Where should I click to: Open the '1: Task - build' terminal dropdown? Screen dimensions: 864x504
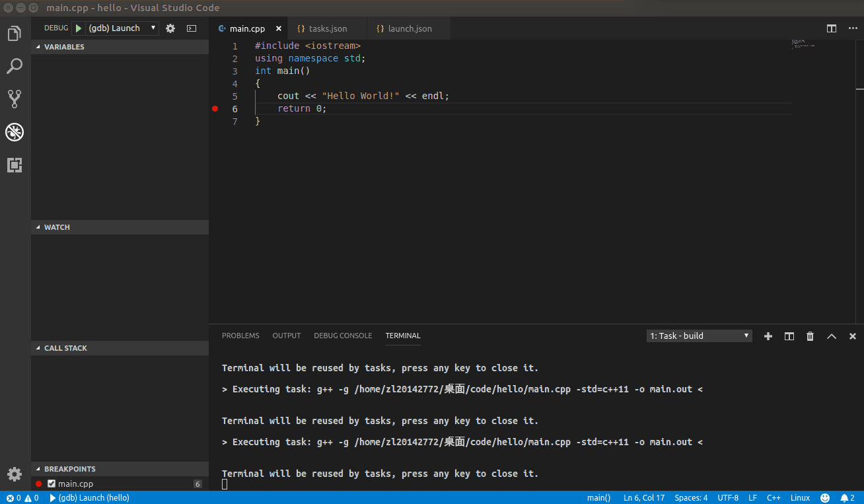click(699, 336)
